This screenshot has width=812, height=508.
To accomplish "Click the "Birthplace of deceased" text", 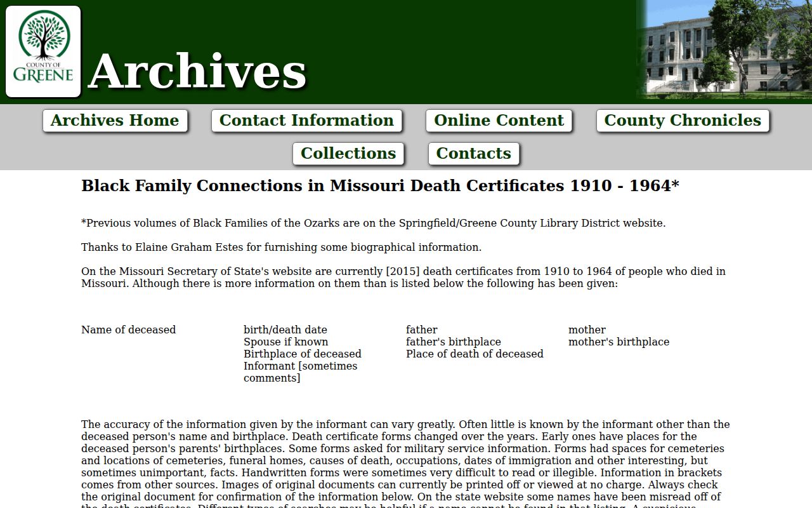I will point(303,354).
